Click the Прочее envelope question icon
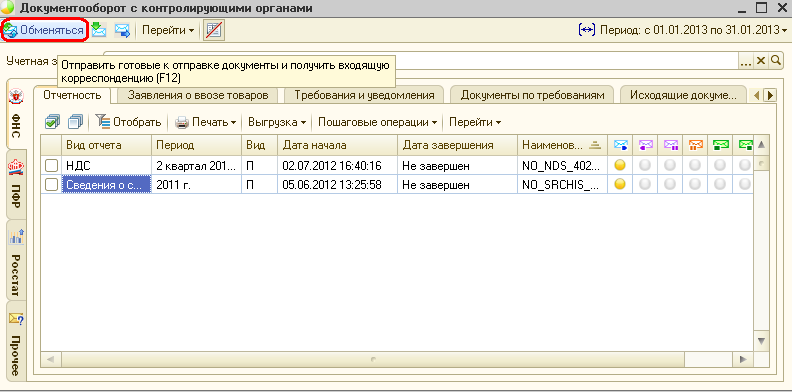Screen dimensions: 792x392 point(16,319)
